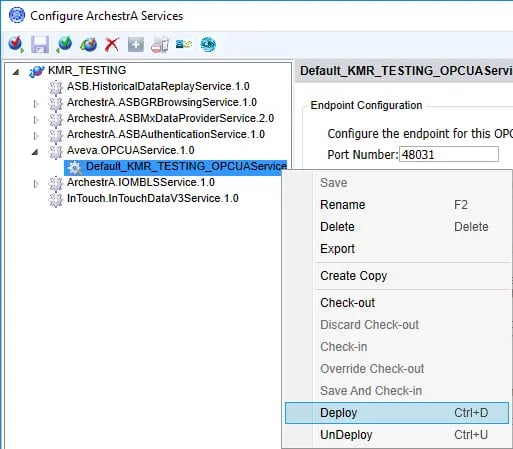This screenshot has height=449, width=513.
Task: Choose Save And Check-in menu entry
Action: point(397,391)
